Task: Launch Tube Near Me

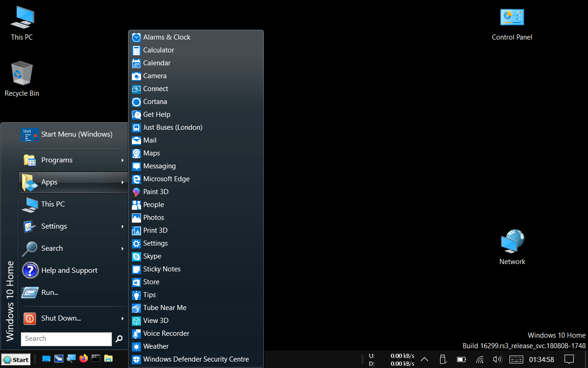Action: 196,308
